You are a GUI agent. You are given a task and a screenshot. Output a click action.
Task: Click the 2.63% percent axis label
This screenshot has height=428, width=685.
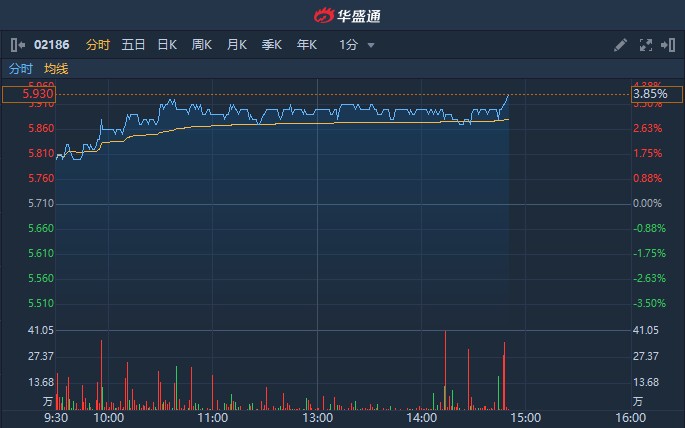[x=647, y=128]
